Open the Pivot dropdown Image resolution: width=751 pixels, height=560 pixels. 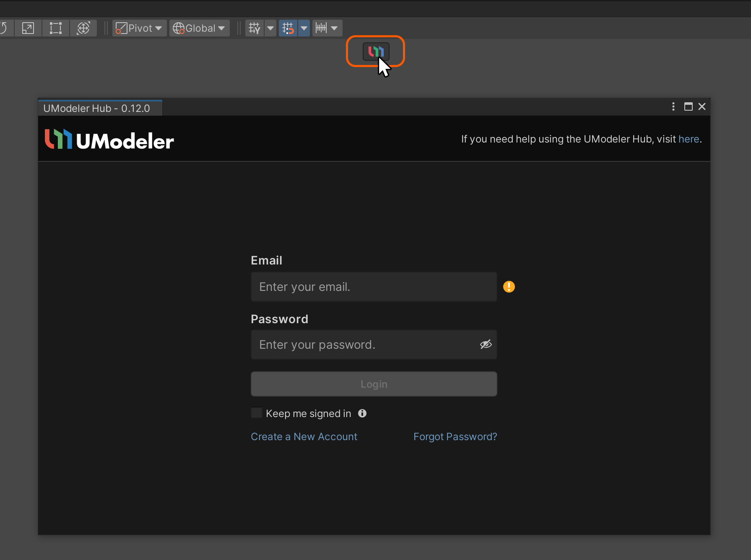[139, 28]
